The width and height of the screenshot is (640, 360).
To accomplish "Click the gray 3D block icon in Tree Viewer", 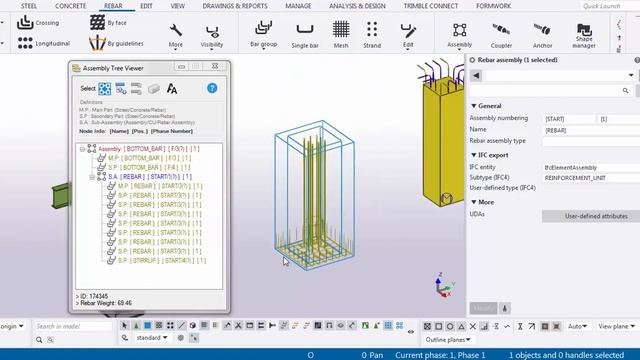I will (x=153, y=89).
